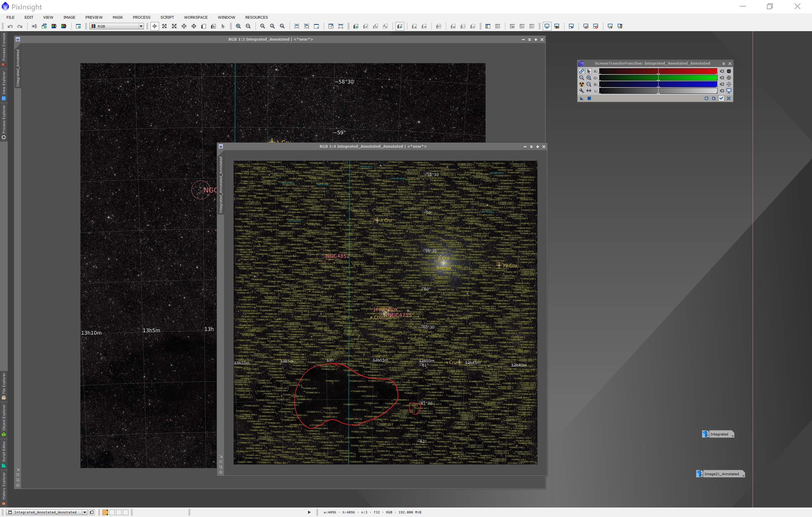This screenshot has width=812, height=517.
Task: Open the PROCESS menu
Action: click(142, 17)
